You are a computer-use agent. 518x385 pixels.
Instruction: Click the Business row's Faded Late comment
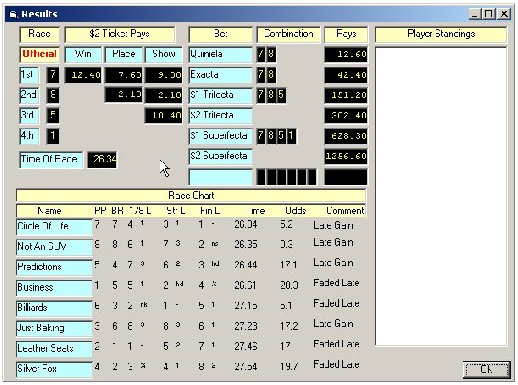point(336,283)
